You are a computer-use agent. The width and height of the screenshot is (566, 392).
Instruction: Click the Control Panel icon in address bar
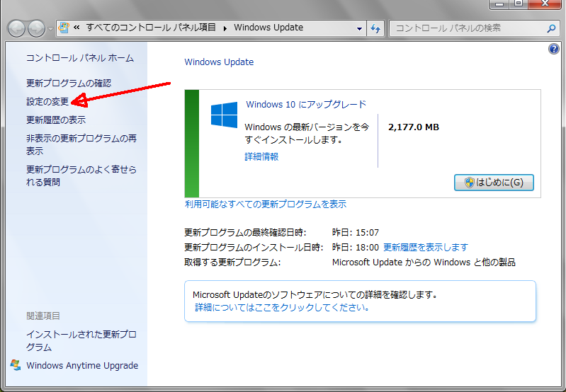[x=64, y=28]
